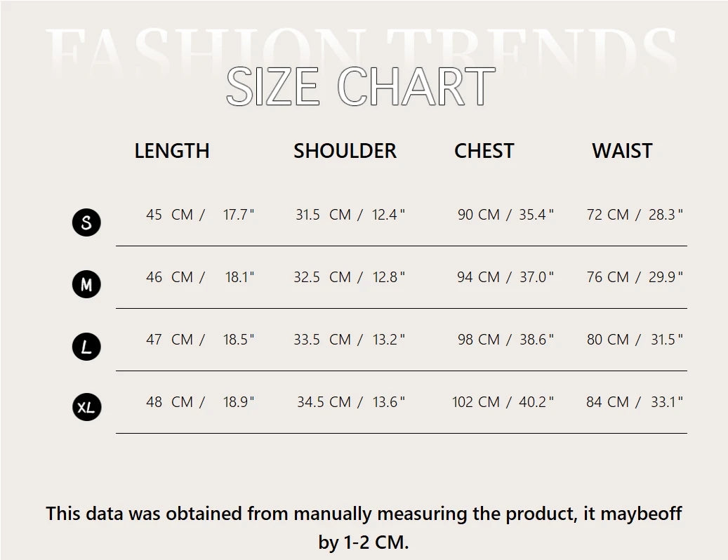This screenshot has width=728, height=560.
Task: Click the 72 CM / 28.3" waist value
Action: click(635, 214)
